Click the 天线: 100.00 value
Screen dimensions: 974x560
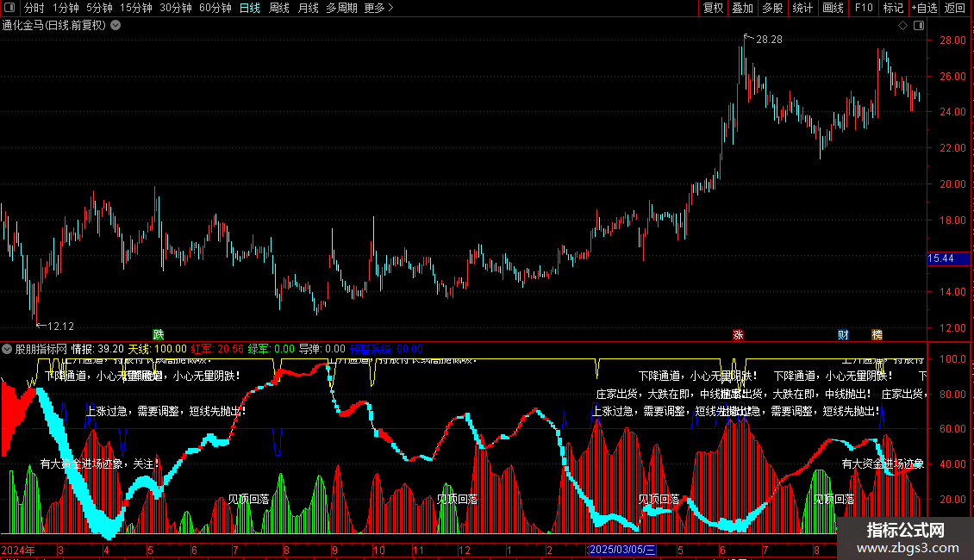[x=157, y=350]
